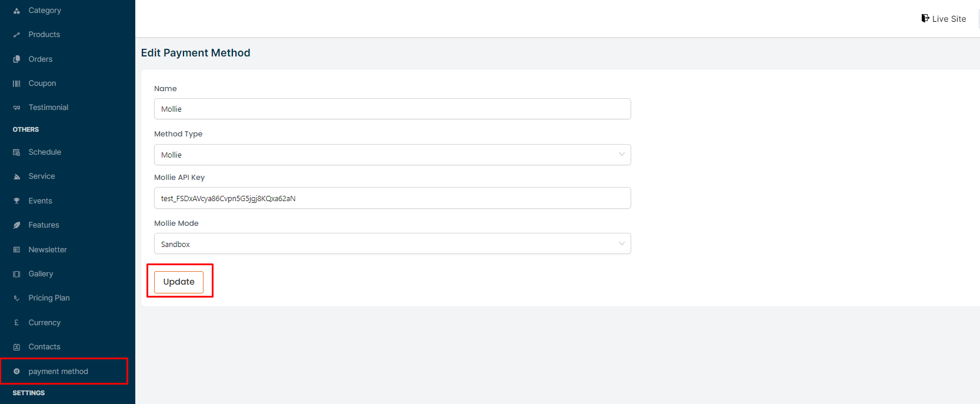Click the Live Site exit icon
The width and height of the screenshot is (980, 404).
point(925,19)
